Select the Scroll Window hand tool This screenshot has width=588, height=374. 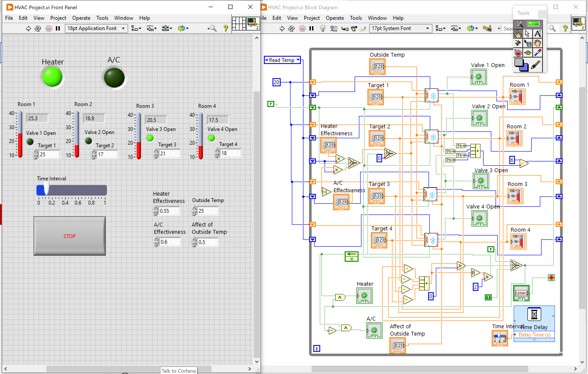537,43
